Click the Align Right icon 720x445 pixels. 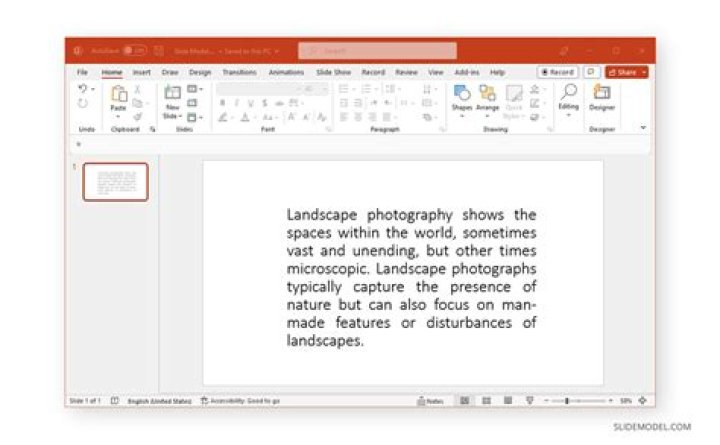(372, 118)
